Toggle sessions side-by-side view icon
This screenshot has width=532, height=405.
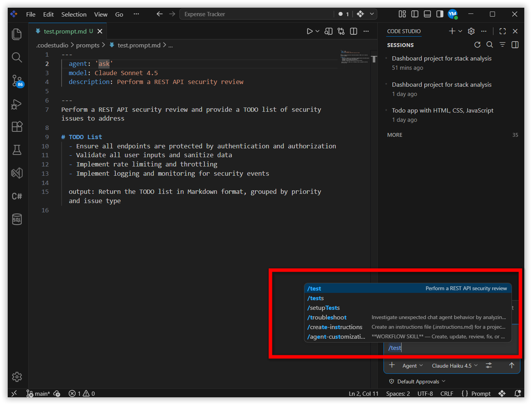point(515,45)
